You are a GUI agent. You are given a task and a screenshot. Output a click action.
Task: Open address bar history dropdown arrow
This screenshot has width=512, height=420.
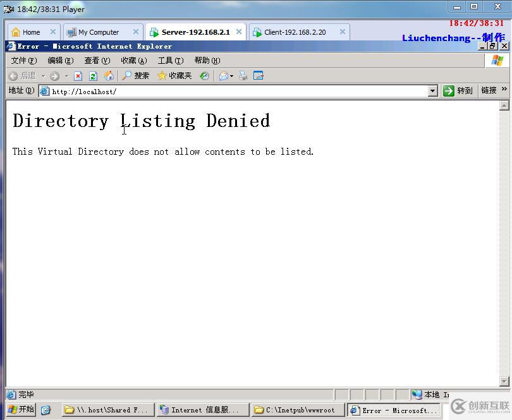coord(432,91)
